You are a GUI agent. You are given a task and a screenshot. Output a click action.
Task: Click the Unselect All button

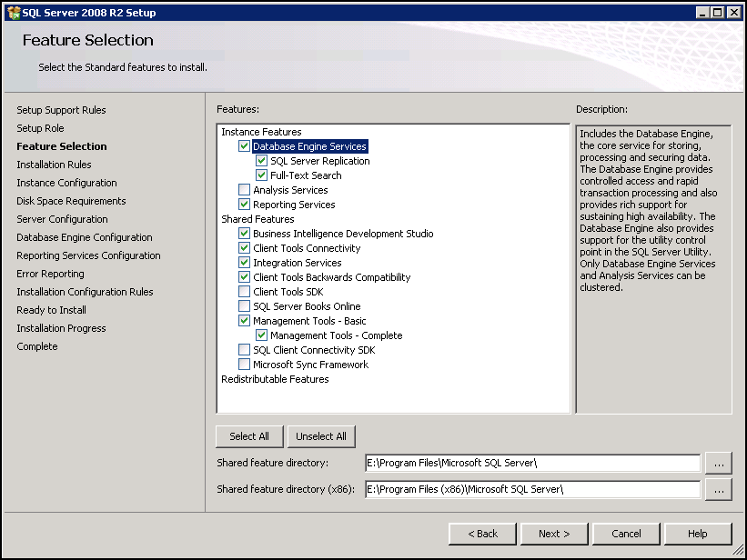[321, 435]
